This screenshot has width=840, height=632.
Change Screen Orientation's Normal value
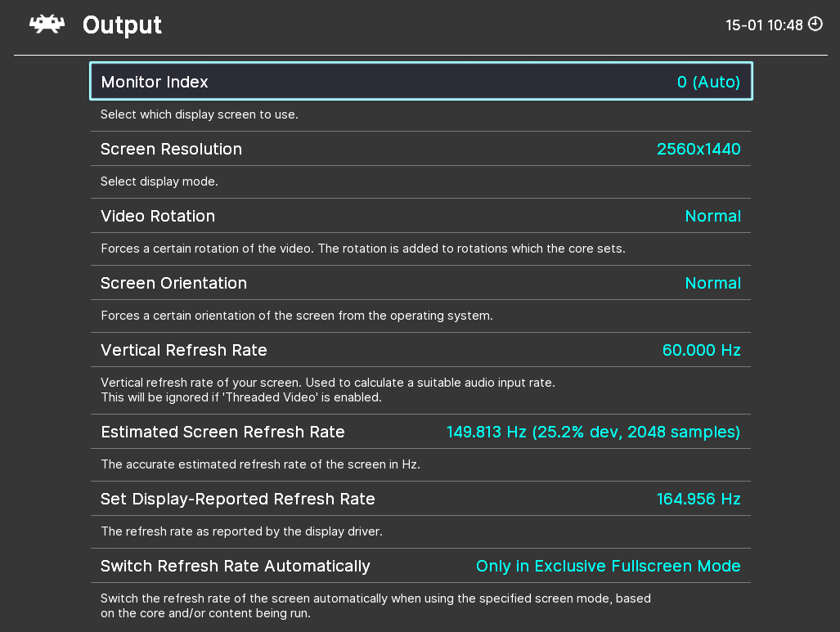tap(713, 283)
